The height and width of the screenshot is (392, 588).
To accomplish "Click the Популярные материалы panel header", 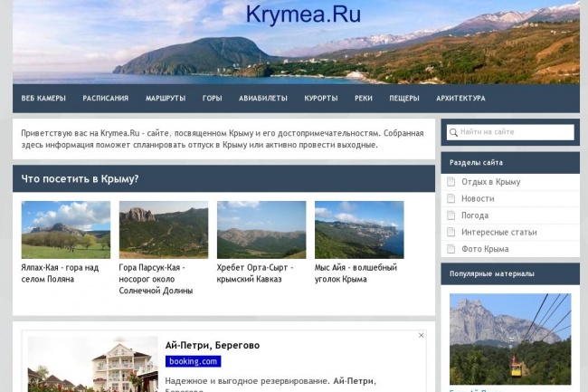I will [x=510, y=273].
